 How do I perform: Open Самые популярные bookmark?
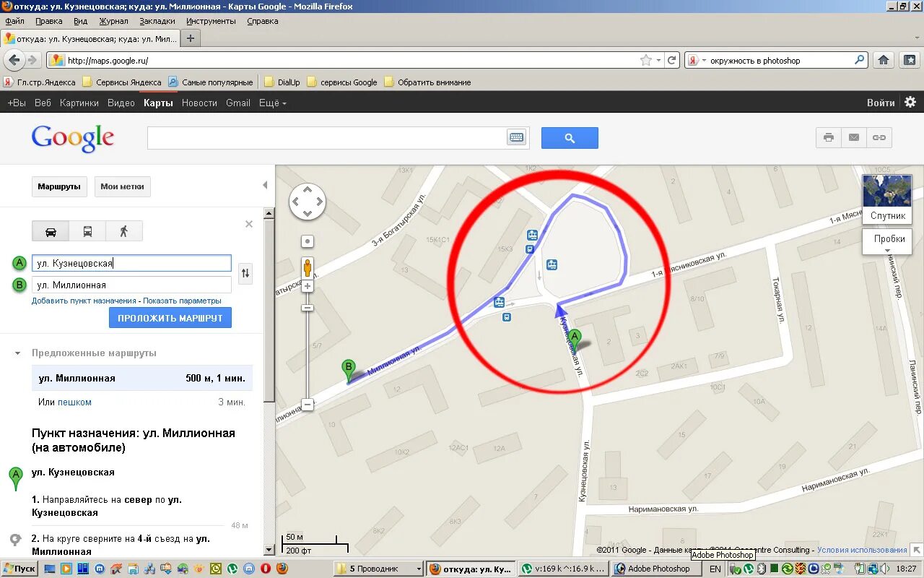[x=211, y=82]
